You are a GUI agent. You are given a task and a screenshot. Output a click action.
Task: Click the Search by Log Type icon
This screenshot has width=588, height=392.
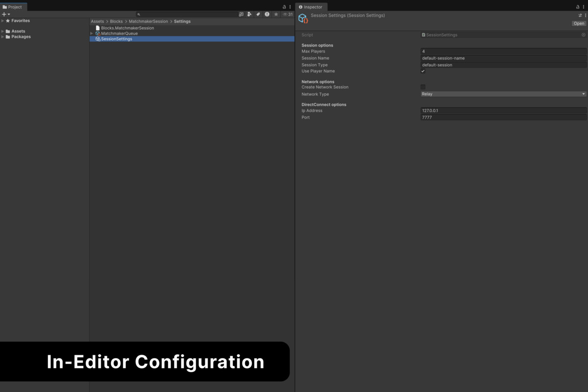coord(267,14)
